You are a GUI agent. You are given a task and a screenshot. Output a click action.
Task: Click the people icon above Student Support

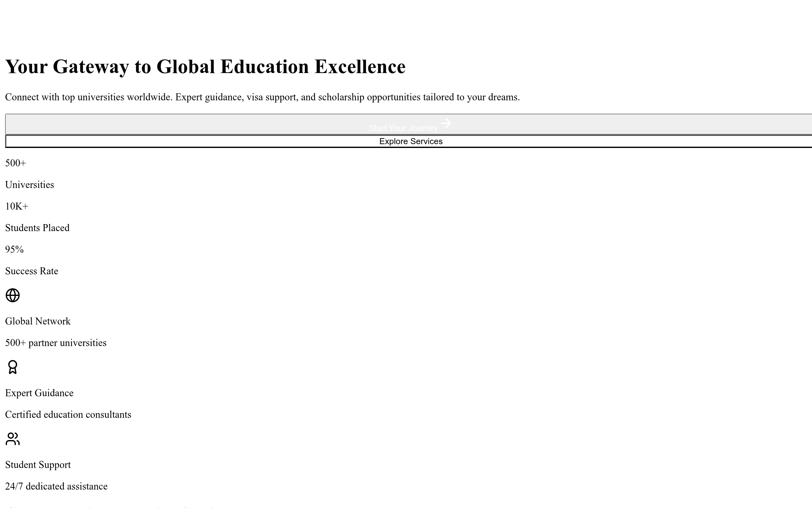13,439
